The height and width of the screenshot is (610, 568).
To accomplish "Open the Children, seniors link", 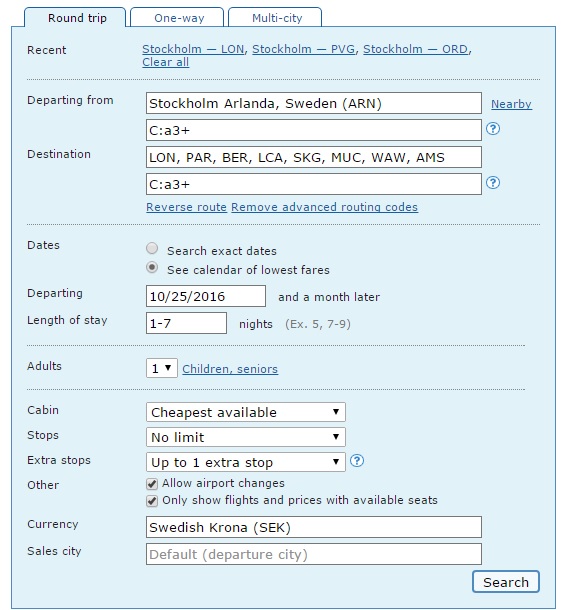I will (x=230, y=369).
